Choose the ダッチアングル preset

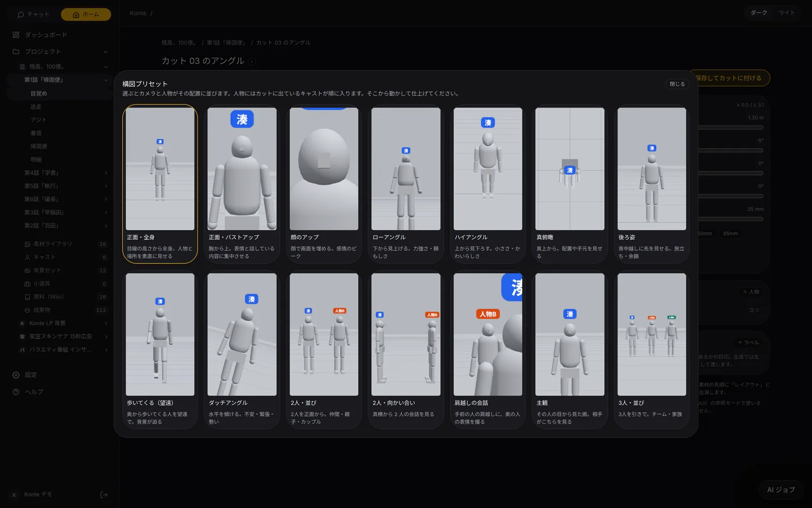tap(242, 350)
